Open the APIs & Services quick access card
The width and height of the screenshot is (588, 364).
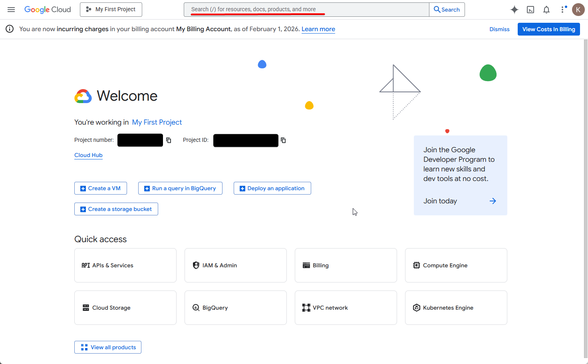125,265
